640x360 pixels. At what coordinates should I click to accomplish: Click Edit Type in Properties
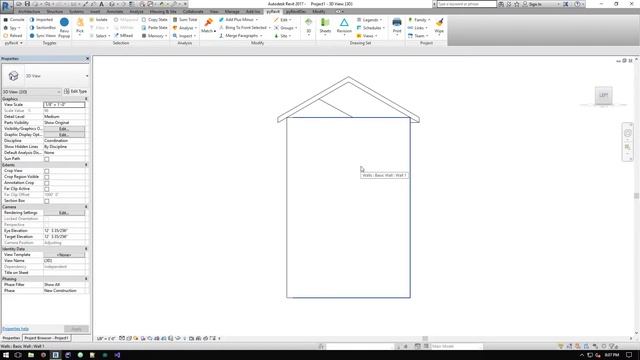[76, 91]
